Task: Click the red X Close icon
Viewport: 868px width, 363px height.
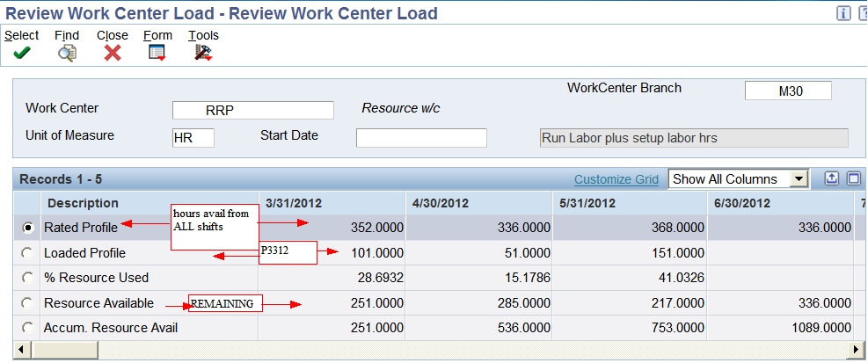Action: [113, 53]
